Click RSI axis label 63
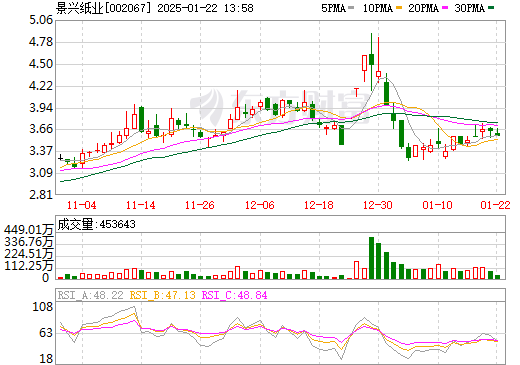The height and width of the screenshot is (365, 520). pyautogui.click(x=46, y=333)
